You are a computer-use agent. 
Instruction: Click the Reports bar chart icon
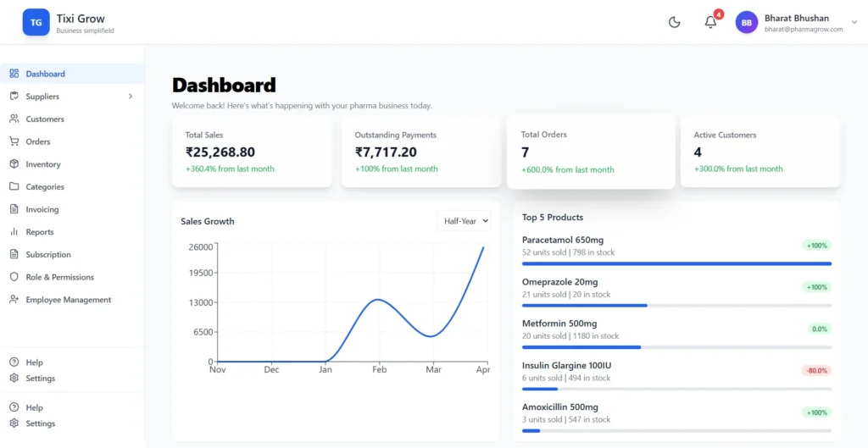pyautogui.click(x=14, y=232)
